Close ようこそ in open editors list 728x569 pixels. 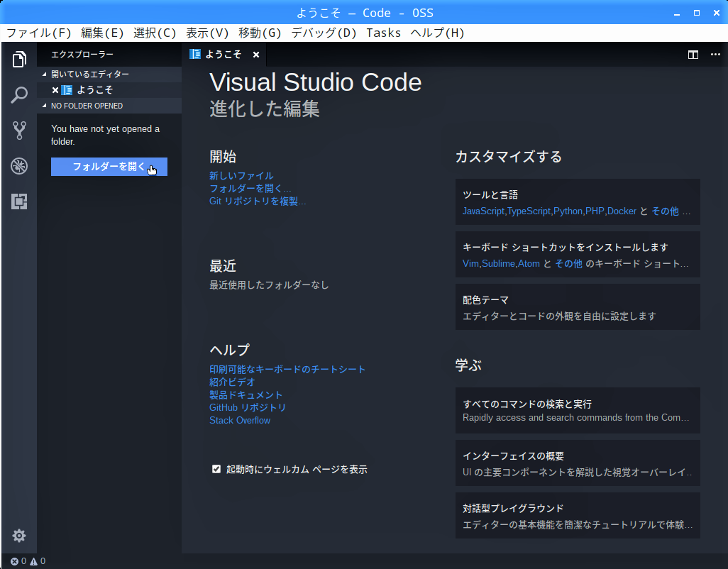pyautogui.click(x=55, y=90)
